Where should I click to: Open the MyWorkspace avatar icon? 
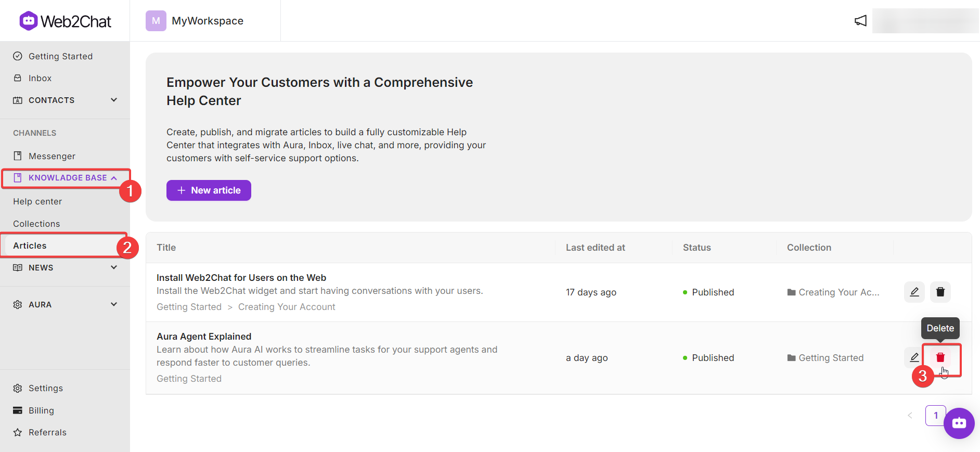[x=156, y=21]
